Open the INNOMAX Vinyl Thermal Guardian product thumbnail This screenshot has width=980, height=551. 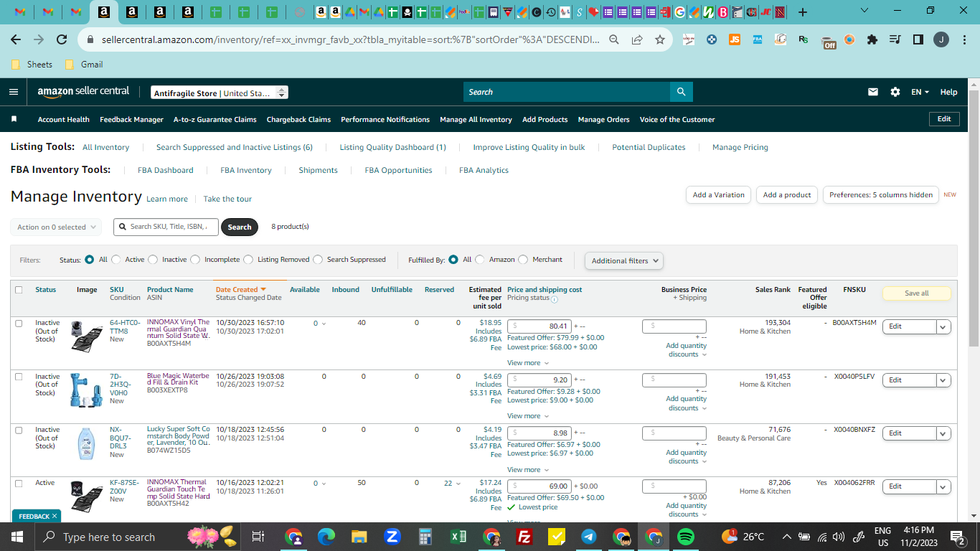(x=87, y=335)
